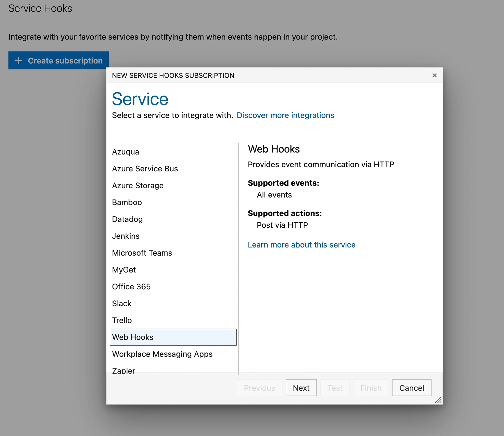The image size is (504, 436).
Task: Select Microsoft Teams integration
Action: point(142,253)
